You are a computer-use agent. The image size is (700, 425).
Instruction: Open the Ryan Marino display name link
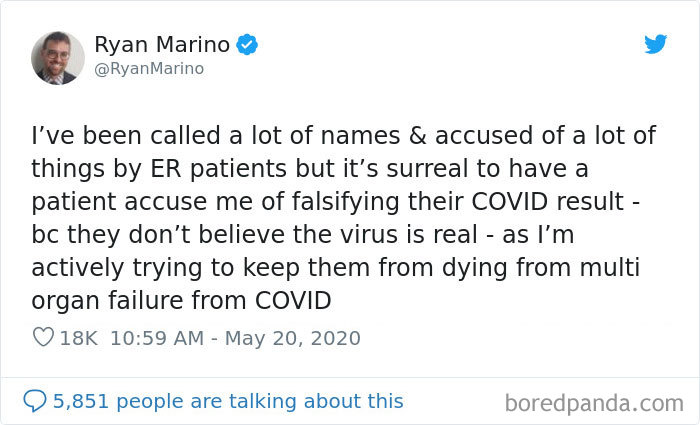pyautogui.click(x=162, y=45)
